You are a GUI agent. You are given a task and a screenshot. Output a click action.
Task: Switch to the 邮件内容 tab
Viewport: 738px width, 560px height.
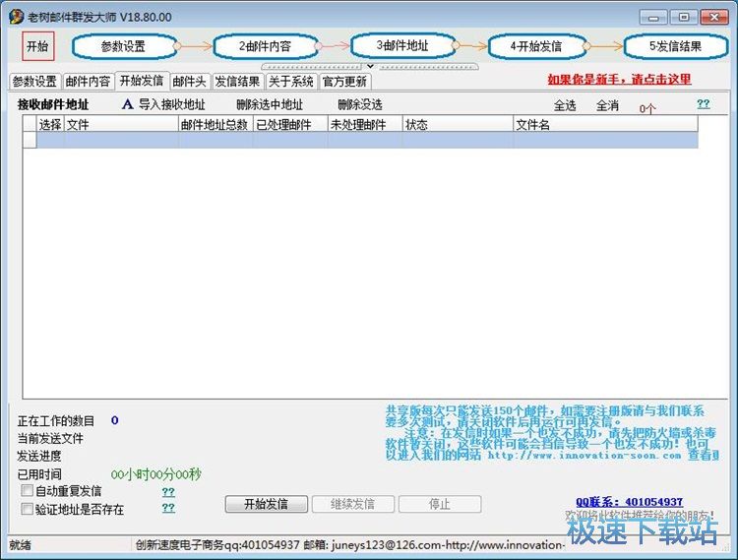pos(88,82)
